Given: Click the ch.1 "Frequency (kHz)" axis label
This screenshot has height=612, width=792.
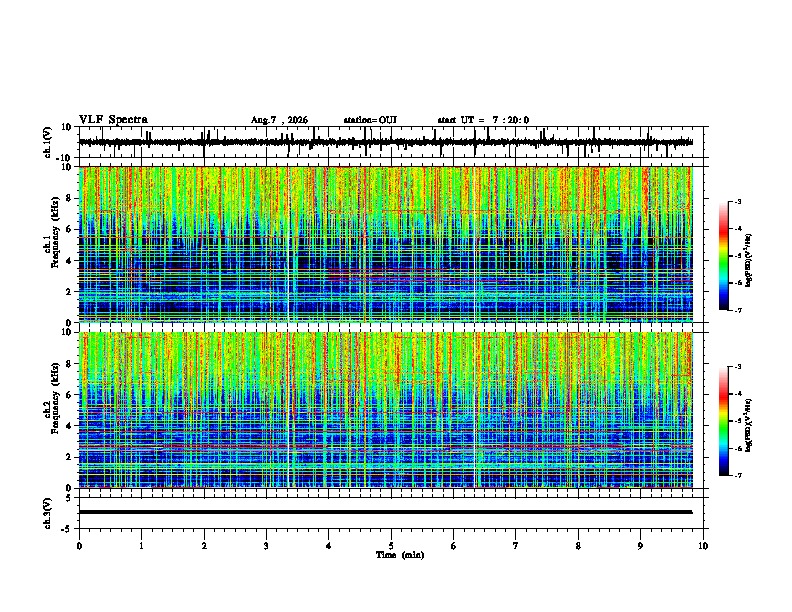Looking at the screenshot, I should pyautogui.click(x=55, y=233).
